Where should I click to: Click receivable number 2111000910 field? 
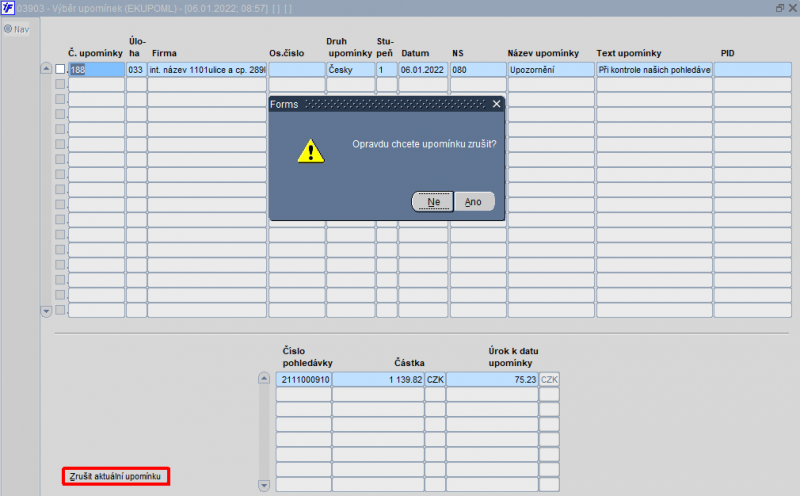304,380
